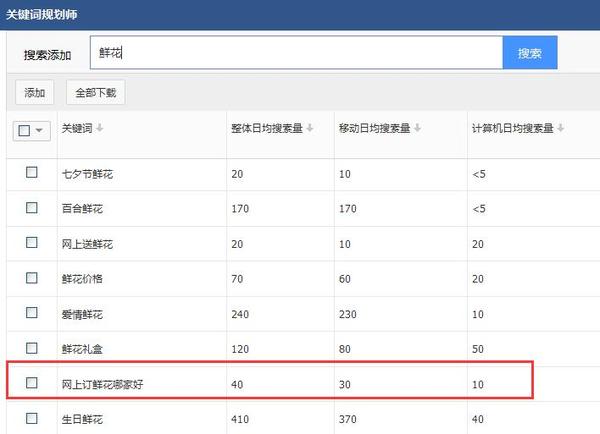Check the 百合鲜花 row checkbox
The image size is (600, 434).
point(32,207)
